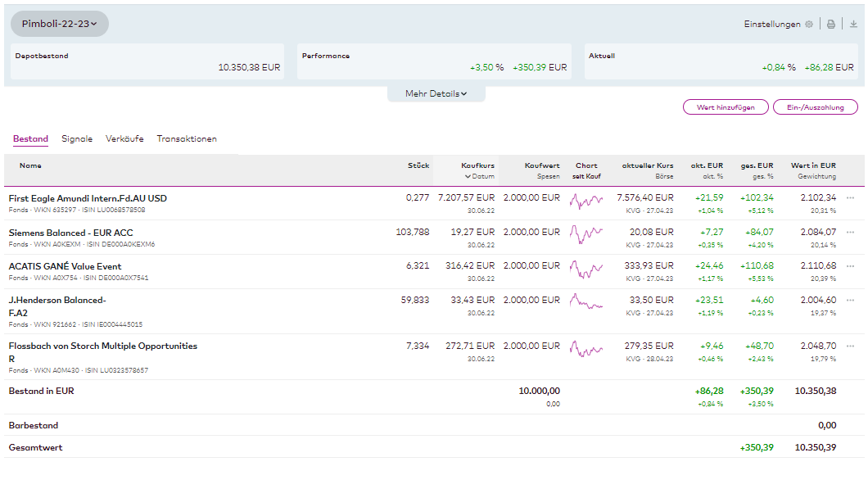This screenshot has height=480, width=868.
Task: Select the Bestand tab
Action: 30,139
